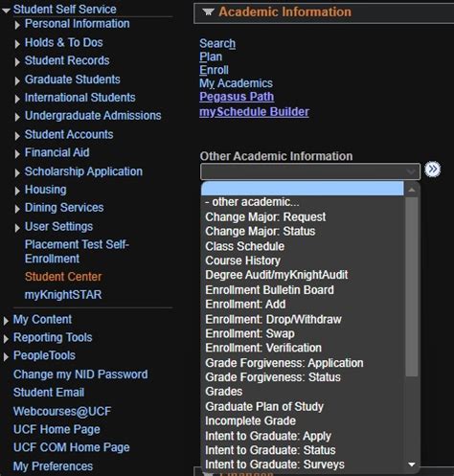The image size is (454, 476).
Task: Select Class Schedule from the list
Action: coord(244,246)
